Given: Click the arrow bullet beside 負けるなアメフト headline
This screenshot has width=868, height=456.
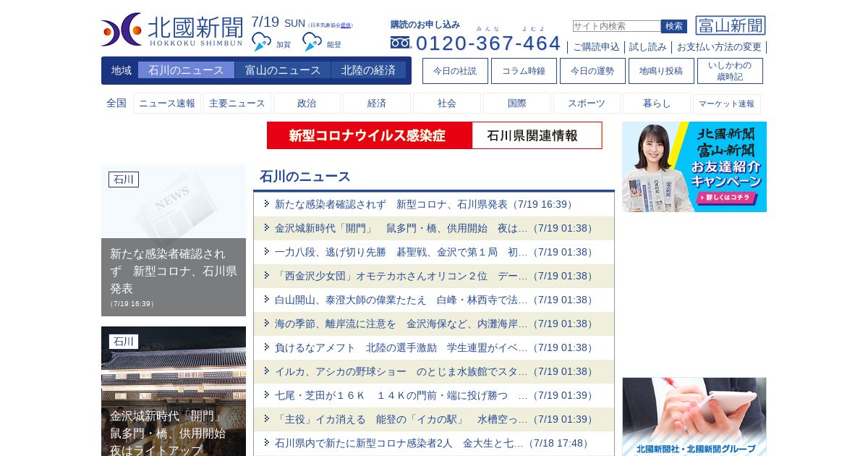Looking at the screenshot, I should point(267,347).
